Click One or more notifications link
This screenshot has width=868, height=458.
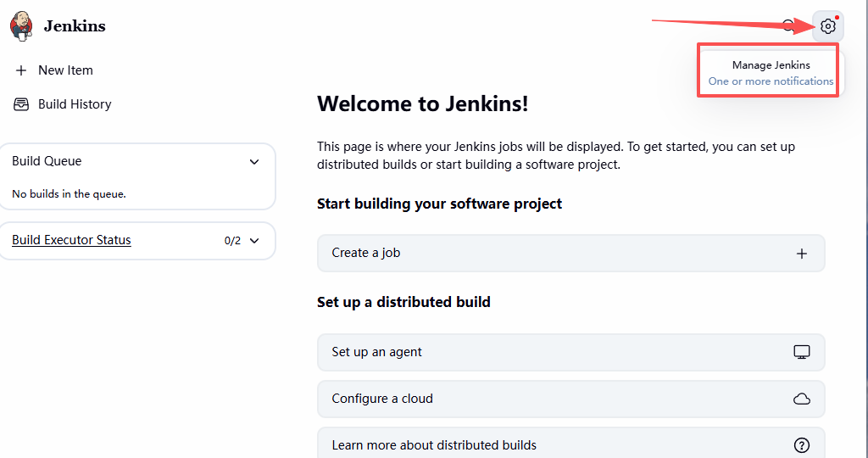click(771, 81)
